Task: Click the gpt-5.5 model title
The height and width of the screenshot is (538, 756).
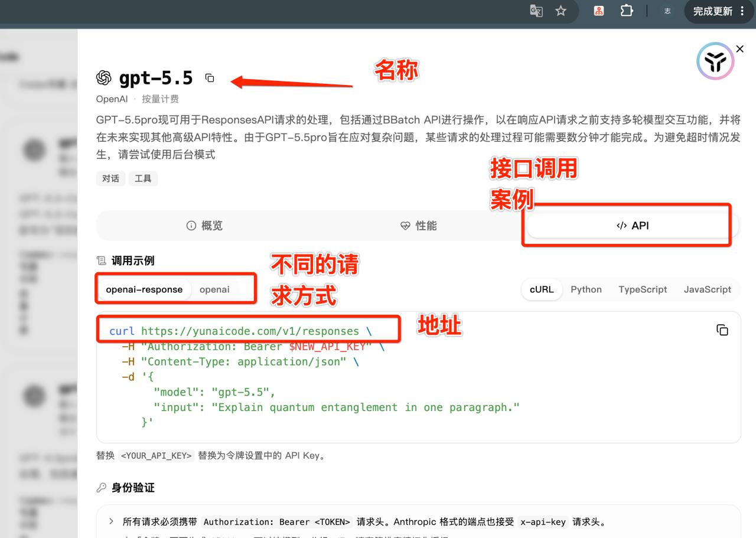Action: (156, 78)
